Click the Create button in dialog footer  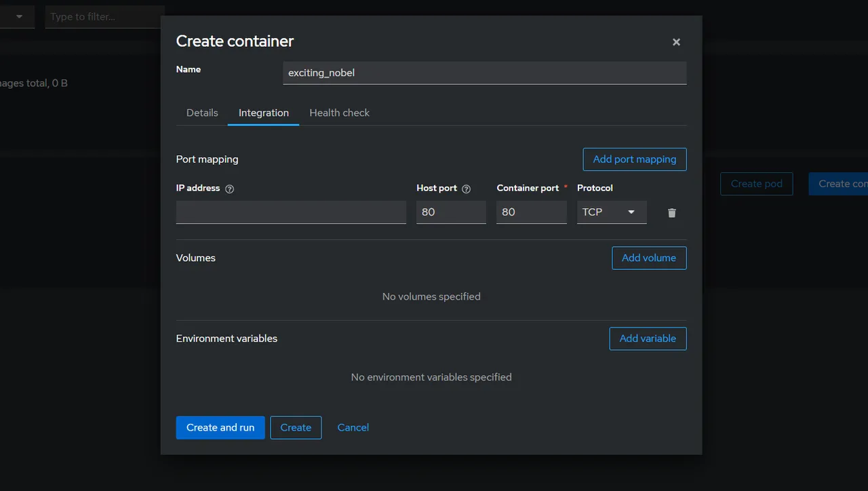[296, 427]
